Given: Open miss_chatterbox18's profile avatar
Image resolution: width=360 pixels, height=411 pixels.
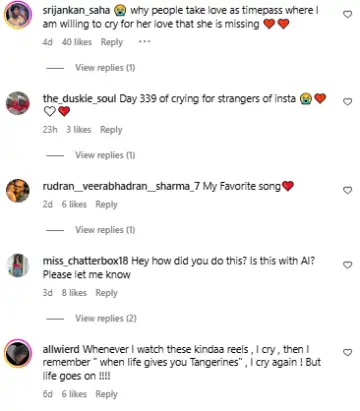Looking at the screenshot, I should 18,265.
